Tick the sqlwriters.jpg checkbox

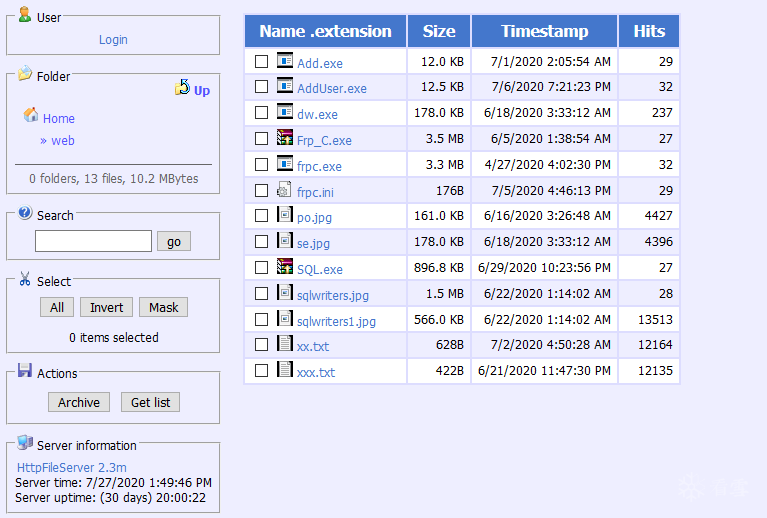click(262, 293)
